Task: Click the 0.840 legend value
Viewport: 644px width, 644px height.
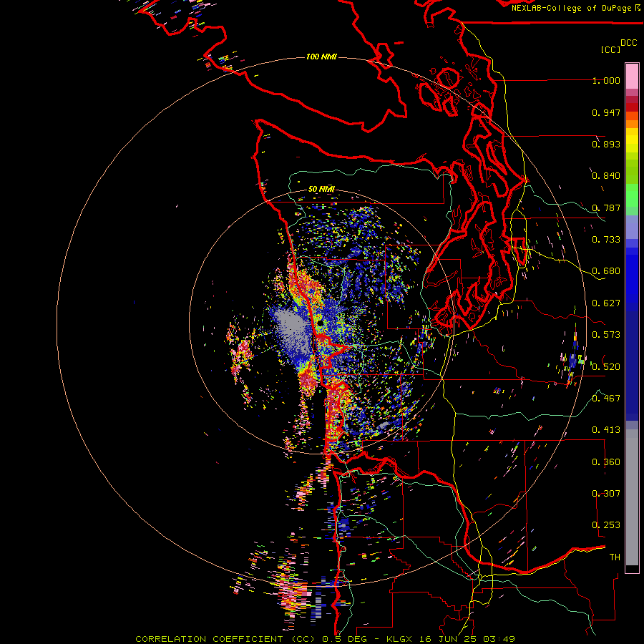Action: point(606,176)
